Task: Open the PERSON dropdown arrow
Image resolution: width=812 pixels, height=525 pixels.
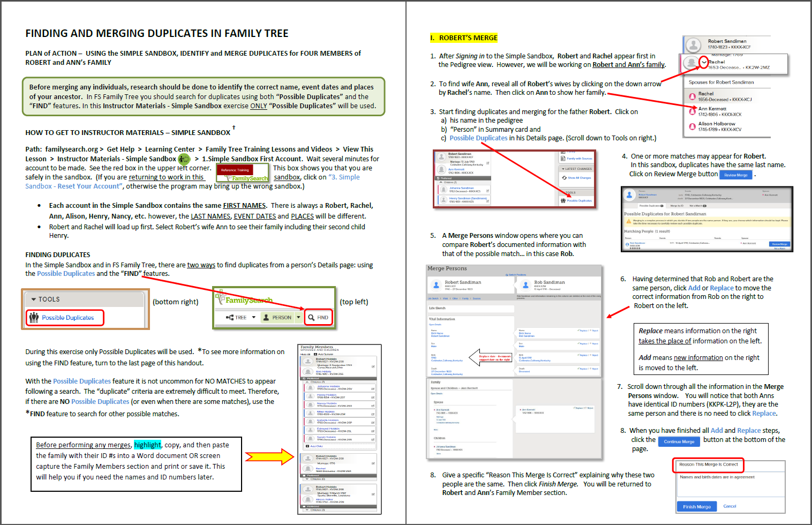Action: click(x=297, y=317)
